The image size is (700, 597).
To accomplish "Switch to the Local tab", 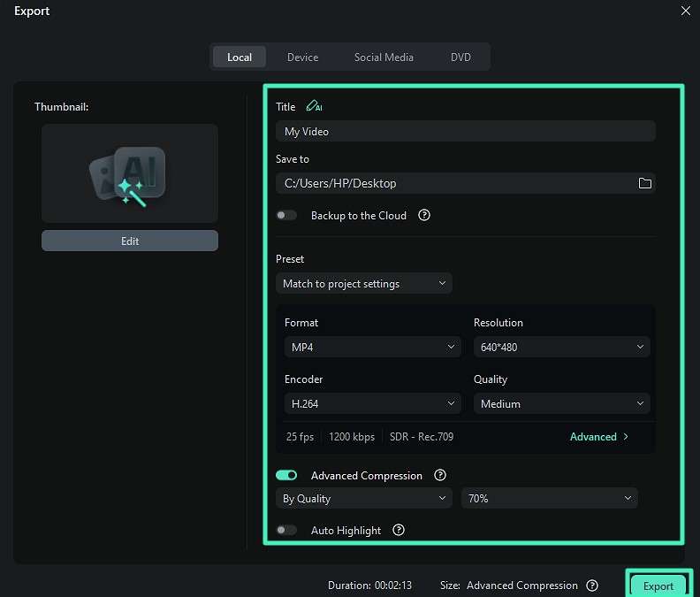I will [x=240, y=57].
